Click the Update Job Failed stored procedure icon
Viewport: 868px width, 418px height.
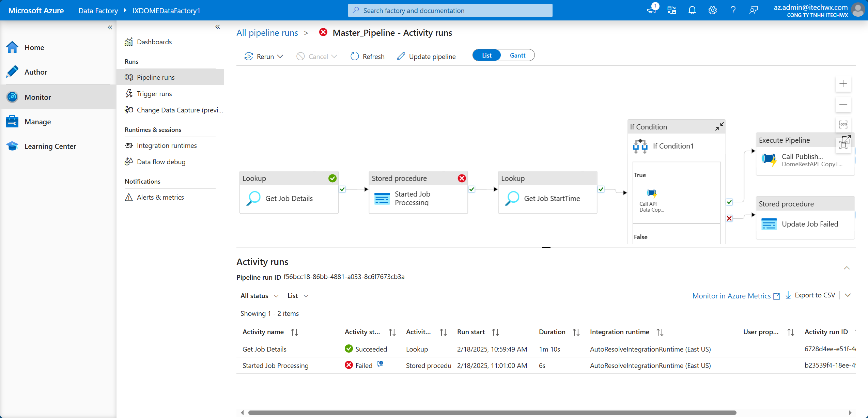(x=769, y=224)
